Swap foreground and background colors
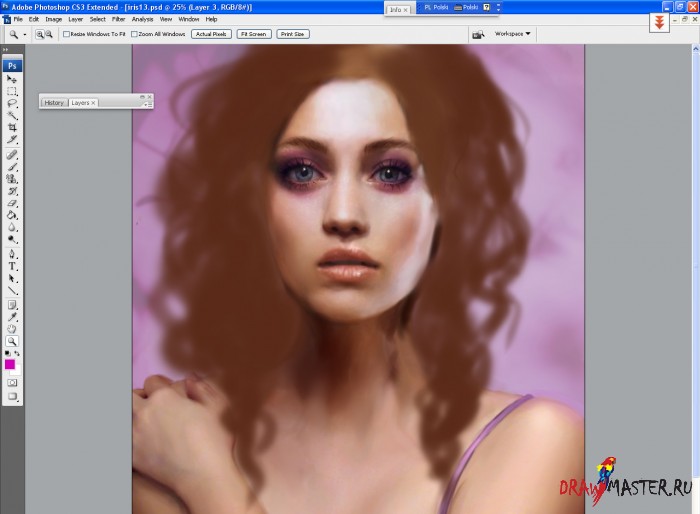Viewport: 700px width, 514px height. tap(17, 353)
